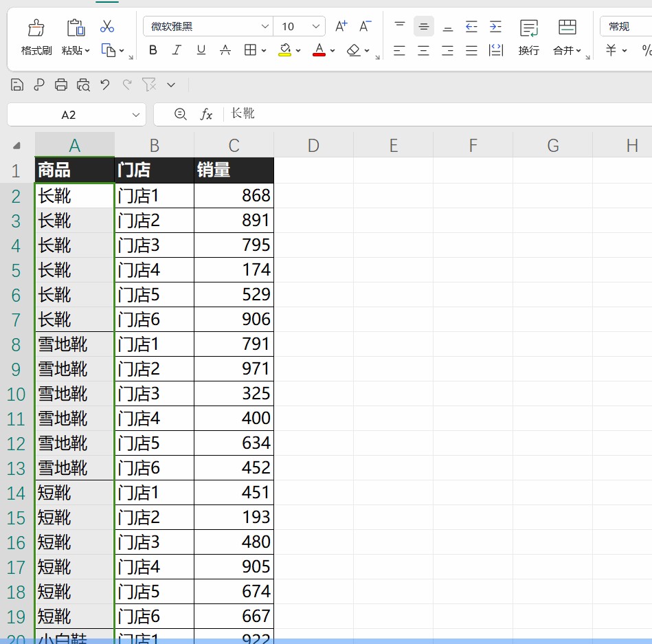
Task: Click the select-all corner triangle
Action: coord(16,145)
